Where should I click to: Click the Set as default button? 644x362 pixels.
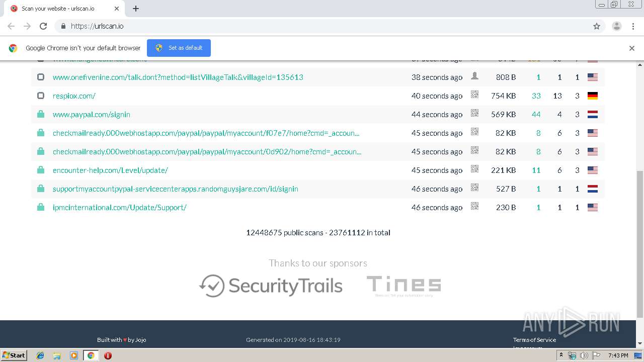coord(179,48)
